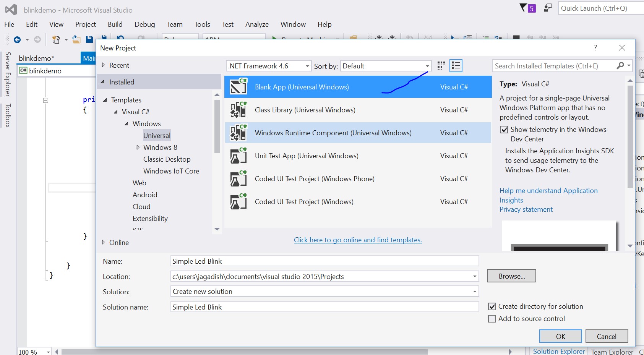The image size is (644, 355).
Task: Open the File menu
Action: pos(9,24)
